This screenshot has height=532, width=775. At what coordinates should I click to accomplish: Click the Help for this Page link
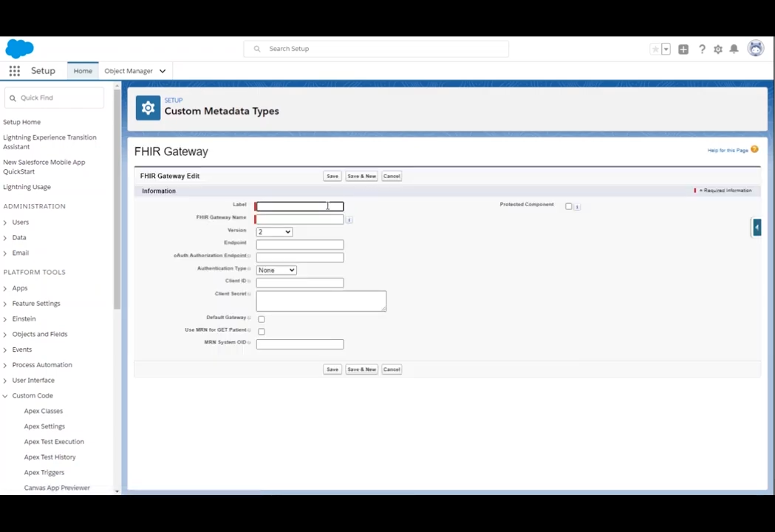(727, 150)
